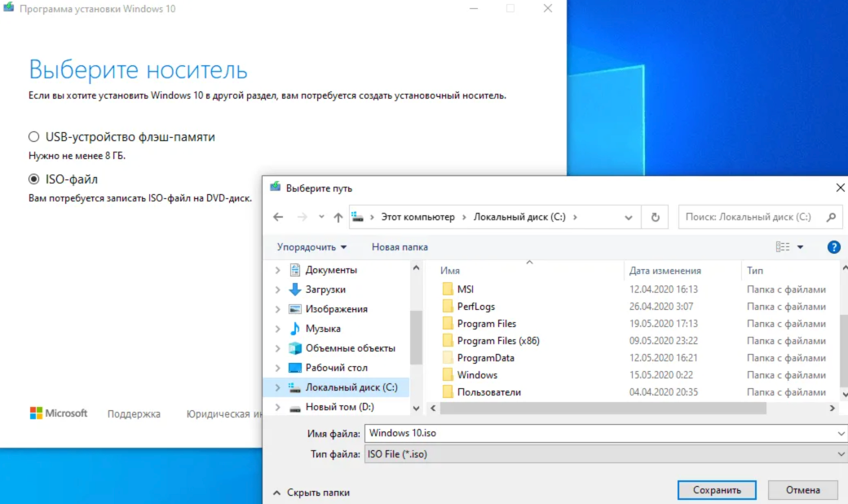
Task: Click the search magnifier icon
Action: [831, 217]
